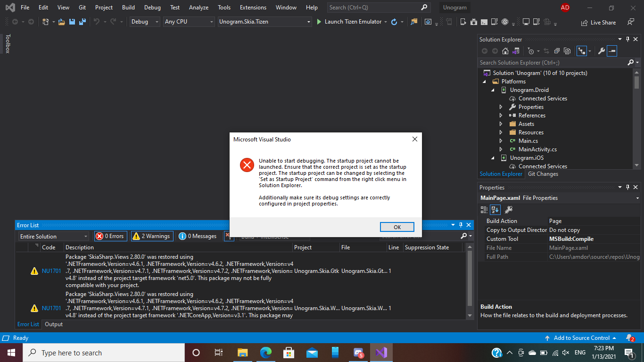Switch views icon in Solution Explorer

[516, 51]
